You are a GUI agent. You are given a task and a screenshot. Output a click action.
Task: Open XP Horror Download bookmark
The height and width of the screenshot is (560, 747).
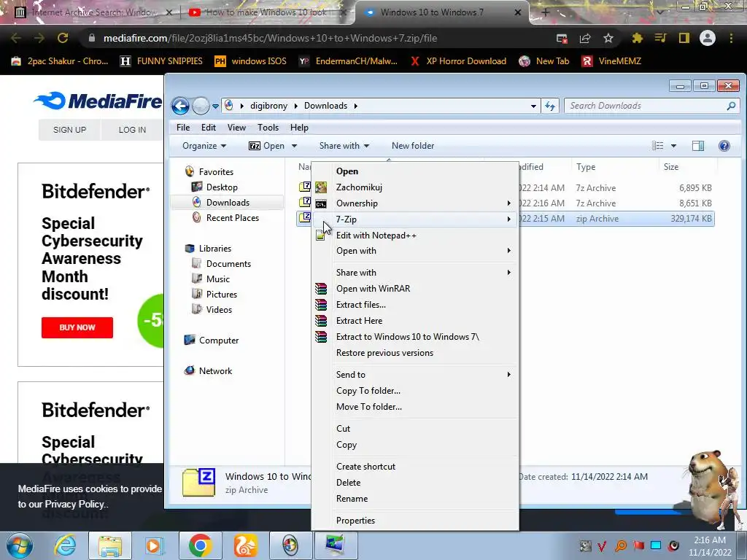tap(458, 61)
